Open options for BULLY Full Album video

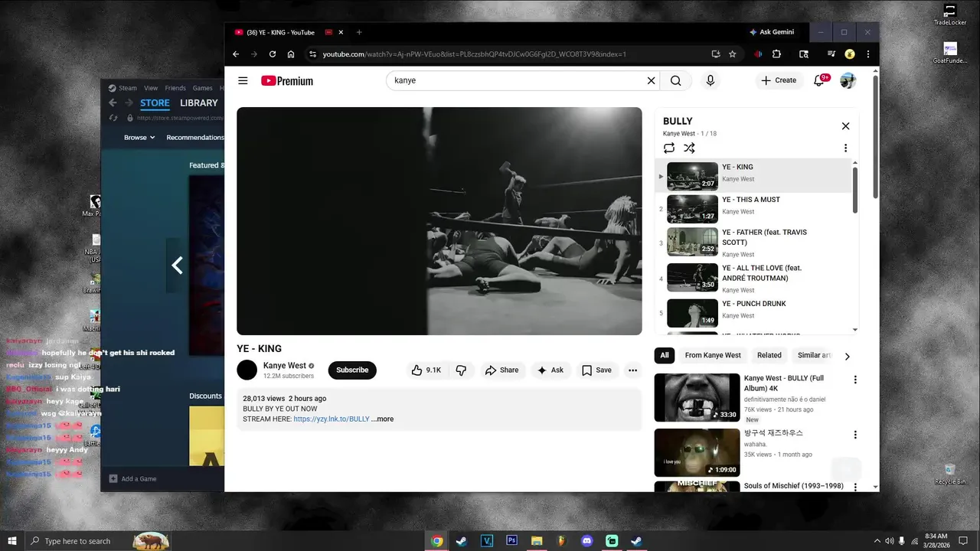point(855,380)
